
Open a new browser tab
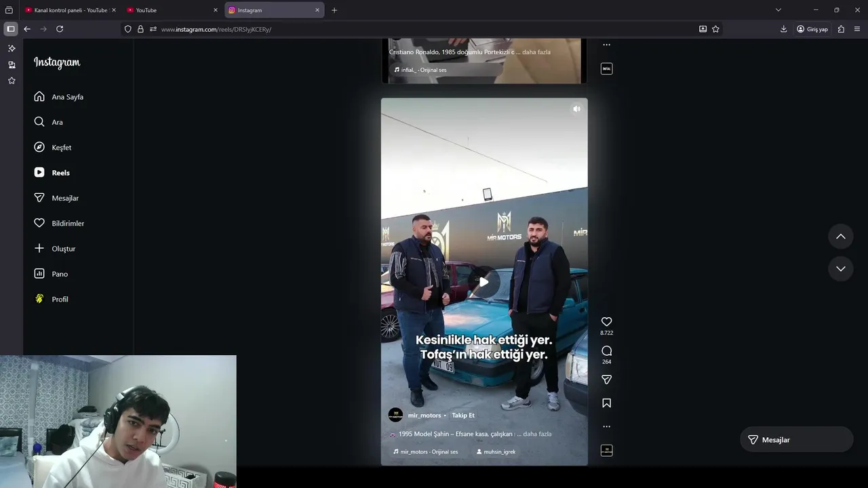click(334, 10)
